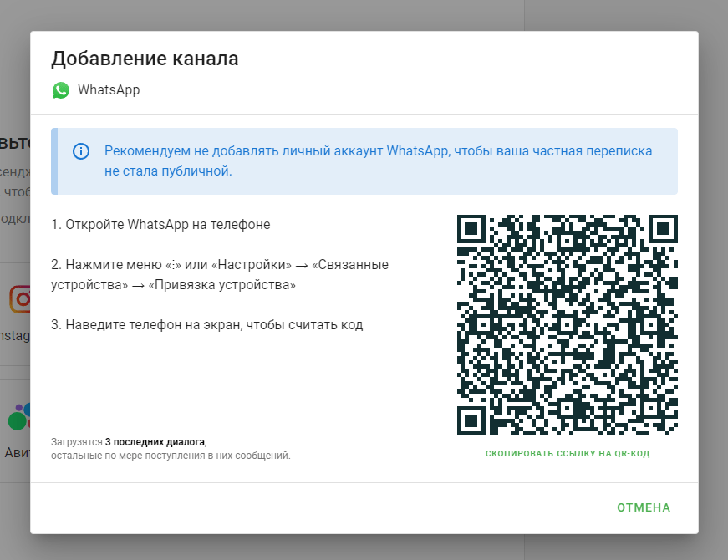The height and width of the screenshot is (560, 728).
Task: Click the QR code's top-left finder square
Action: (471, 229)
